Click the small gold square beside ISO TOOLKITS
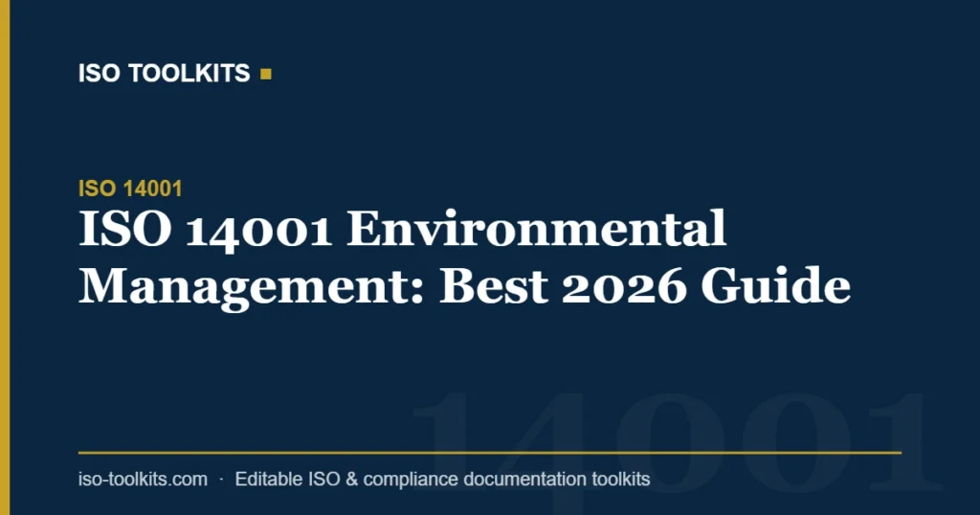Viewport: 980px width, 515px height. (266, 75)
